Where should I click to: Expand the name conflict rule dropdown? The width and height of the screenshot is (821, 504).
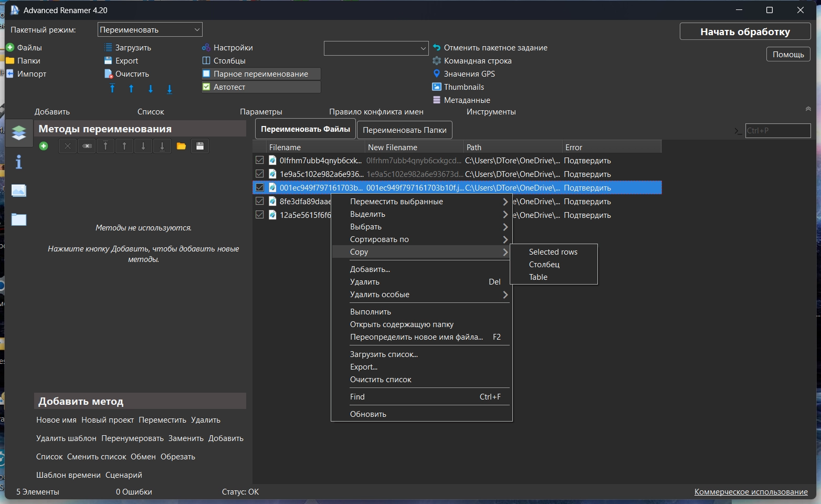376,48
